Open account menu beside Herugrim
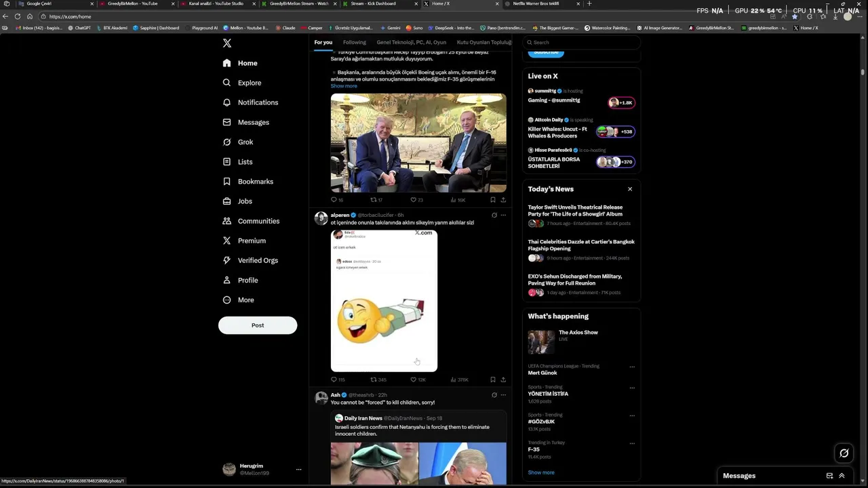This screenshot has width=868, height=488. pyautogui.click(x=298, y=469)
